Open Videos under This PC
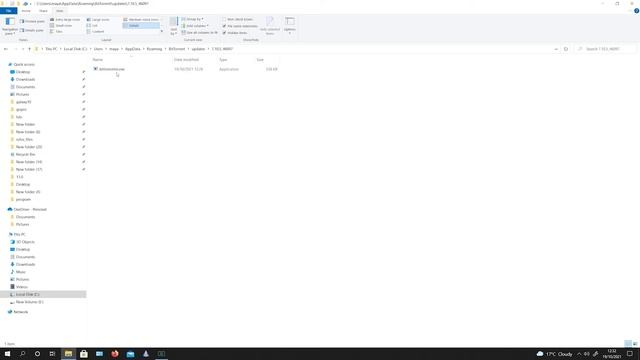Viewport: 640px width, 360px height. point(22,287)
